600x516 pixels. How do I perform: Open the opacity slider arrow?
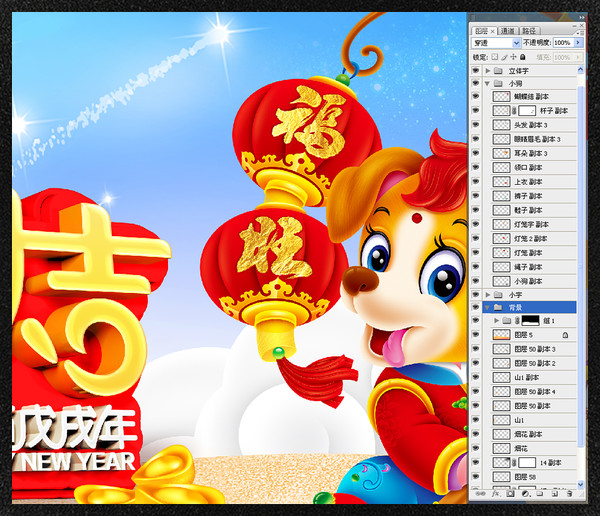pos(578,42)
